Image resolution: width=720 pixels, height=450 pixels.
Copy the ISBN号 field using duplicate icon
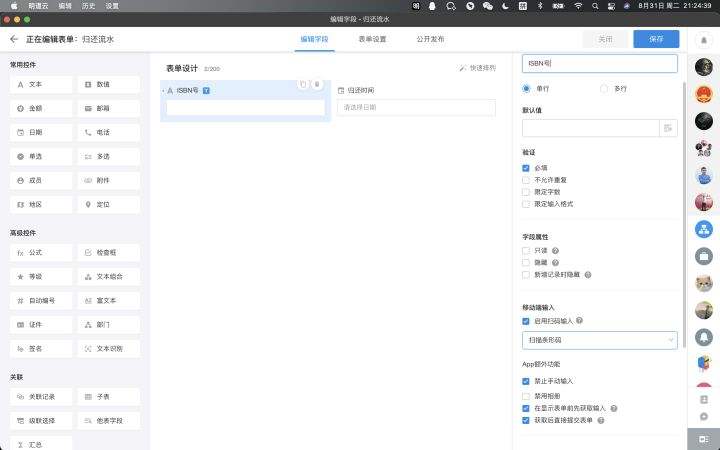coord(303,84)
